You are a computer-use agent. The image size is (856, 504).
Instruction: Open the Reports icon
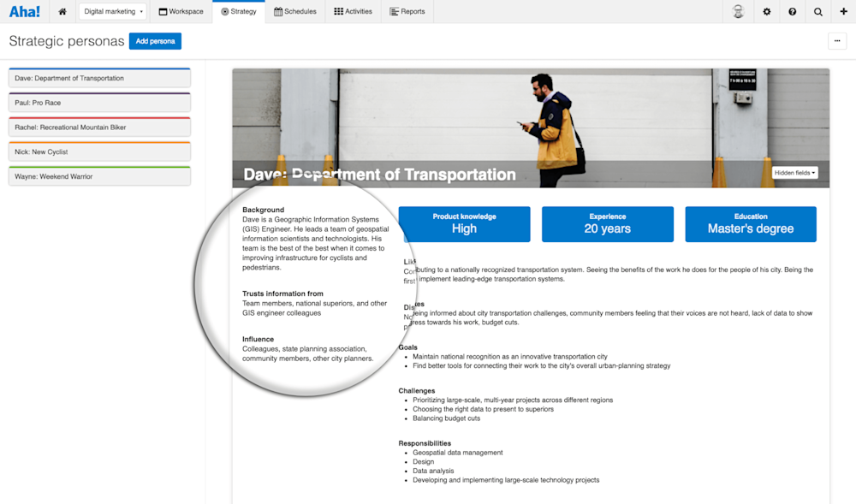coord(391,11)
